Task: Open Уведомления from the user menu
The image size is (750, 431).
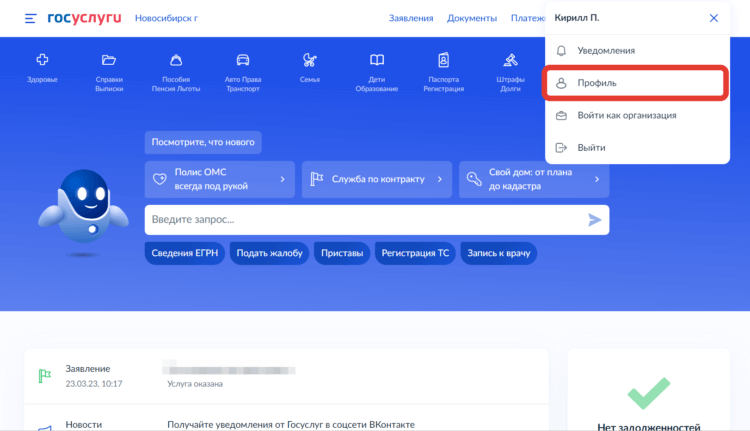Action: pos(634,50)
